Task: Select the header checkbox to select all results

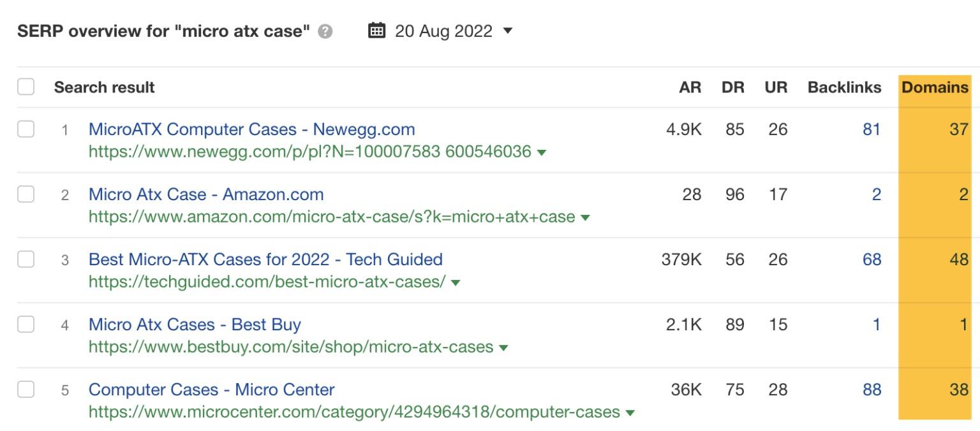Action: 26,86
